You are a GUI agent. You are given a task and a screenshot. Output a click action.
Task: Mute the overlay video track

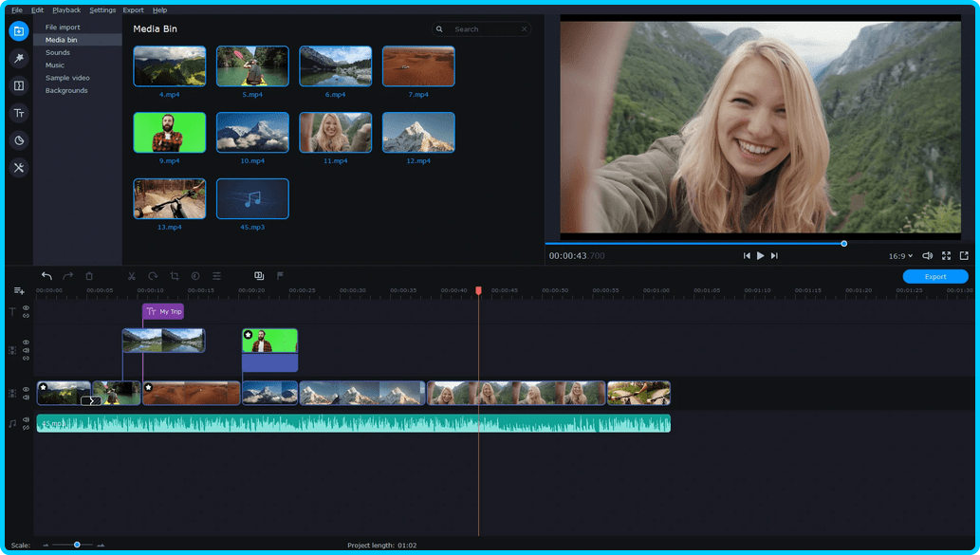pos(27,350)
